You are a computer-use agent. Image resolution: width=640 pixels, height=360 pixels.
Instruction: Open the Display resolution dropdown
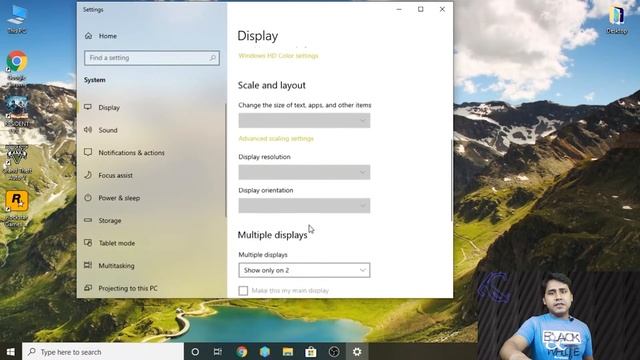click(x=304, y=172)
